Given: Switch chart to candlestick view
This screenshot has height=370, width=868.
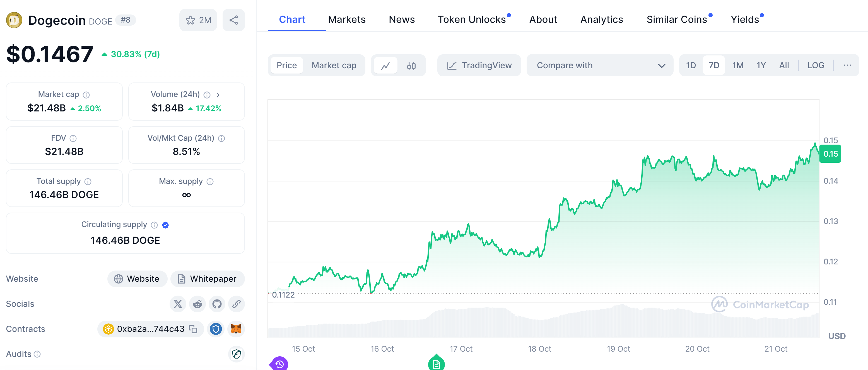Looking at the screenshot, I should pyautogui.click(x=411, y=66).
